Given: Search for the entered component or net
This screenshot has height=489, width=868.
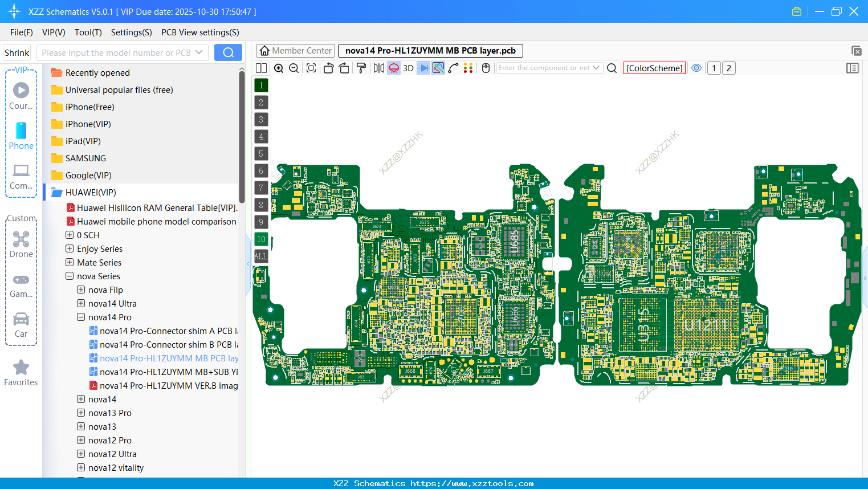Looking at the screenshot, I should (612, 68).
